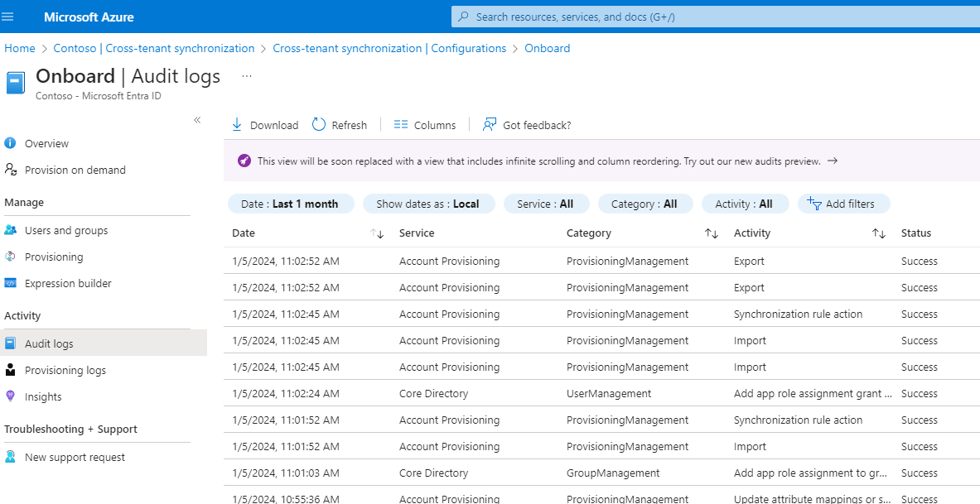980x504 pixels.
Task: Open the Date Last 1 month filter
Action: (291, 204)
